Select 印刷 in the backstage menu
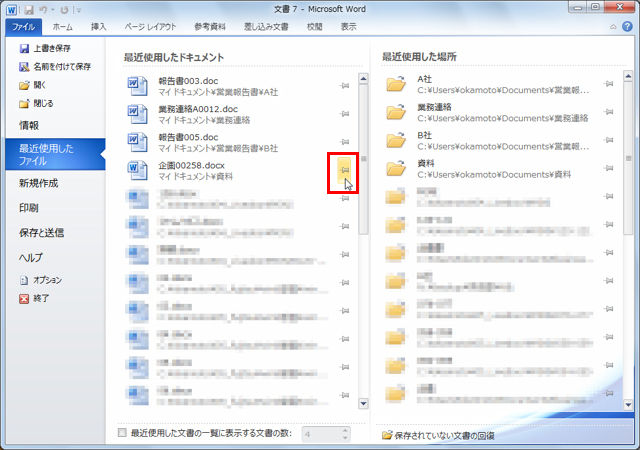Image resolution: width=640 pixels, height=450 pixels. [x=29, y=208]
